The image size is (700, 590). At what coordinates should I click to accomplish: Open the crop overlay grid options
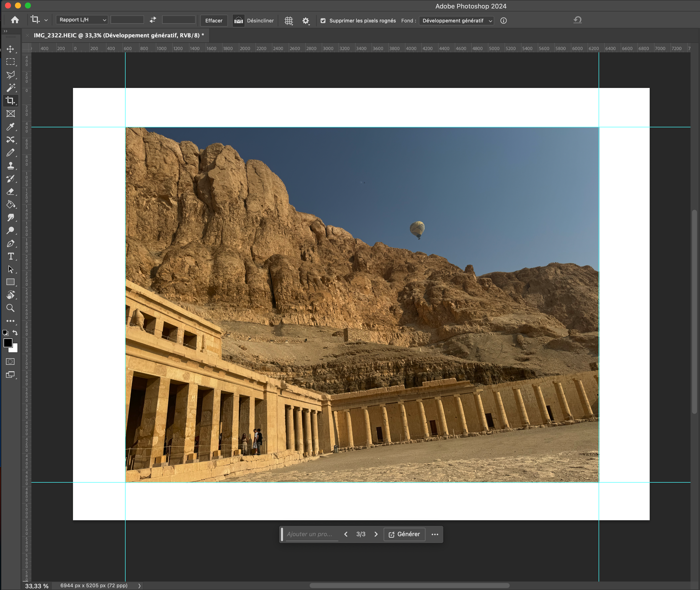pyautogui.click(x=289, y=21)
